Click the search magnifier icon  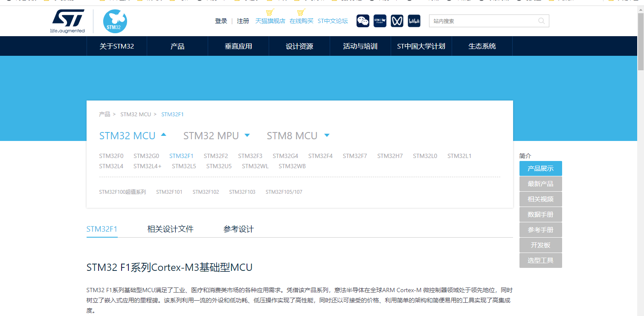click(x=542, y=21)
